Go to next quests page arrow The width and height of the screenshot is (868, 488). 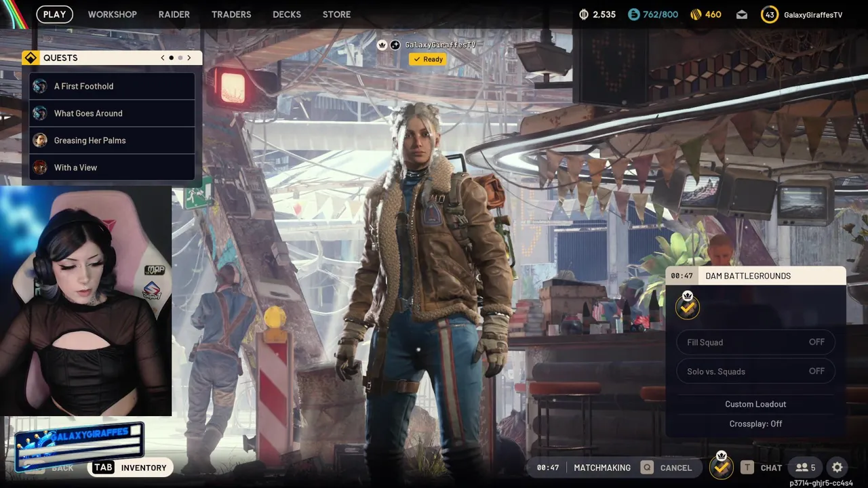189,58
